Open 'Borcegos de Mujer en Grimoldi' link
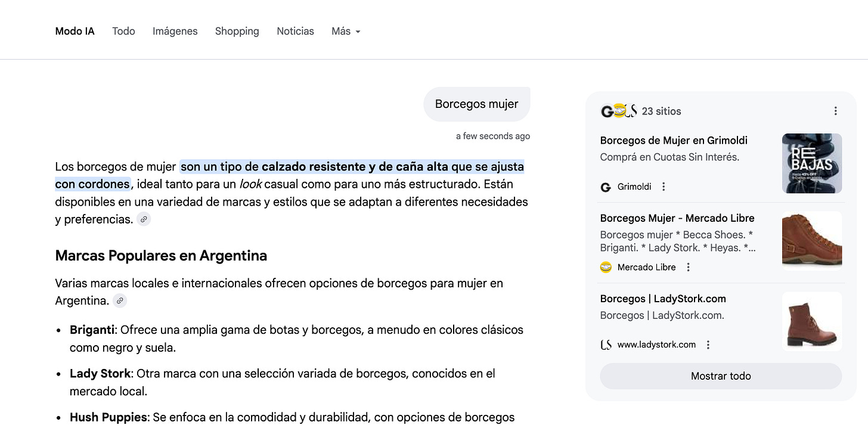Screen dimensions: 868x428 674,141
